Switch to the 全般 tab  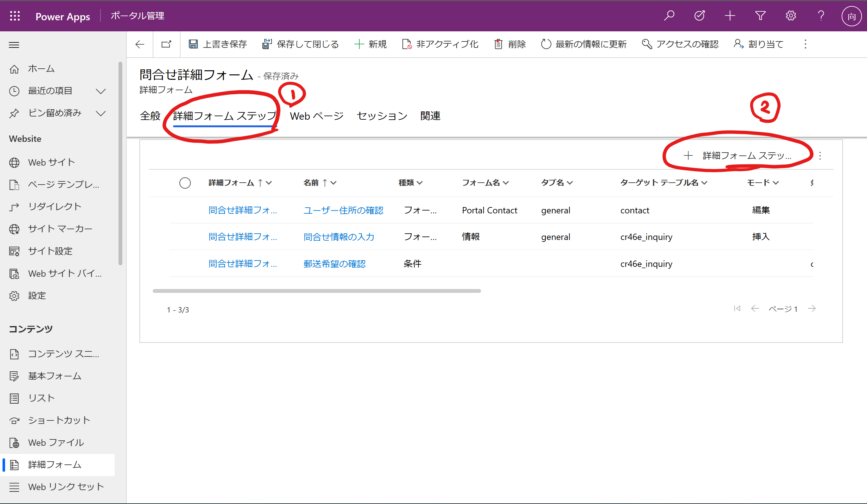coord(150,116)
